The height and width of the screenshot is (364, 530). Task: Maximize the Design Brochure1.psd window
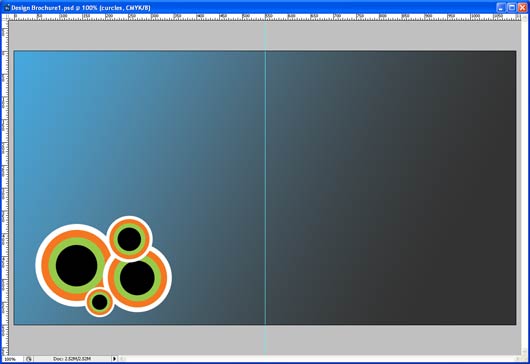(x=512, y=7)
